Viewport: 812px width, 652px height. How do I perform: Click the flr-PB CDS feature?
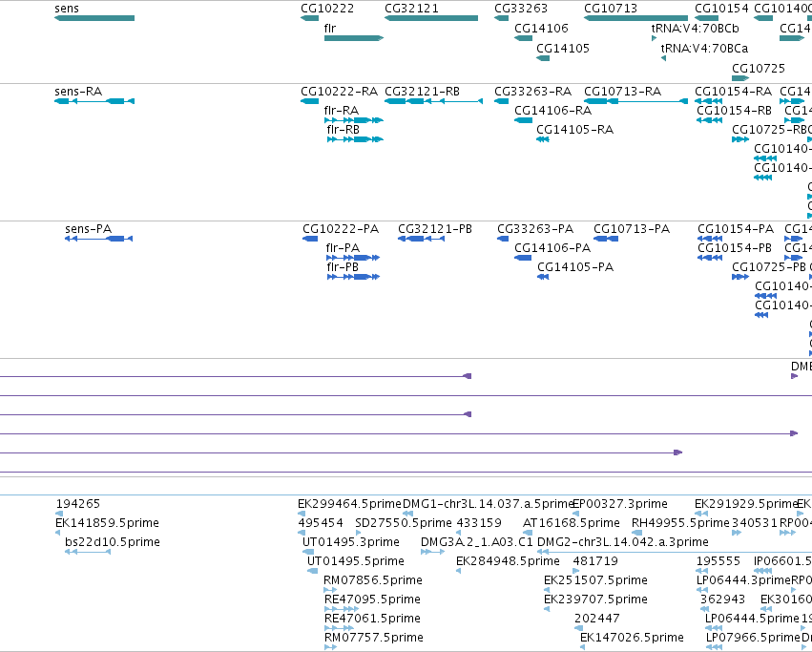tap(354, 277)
